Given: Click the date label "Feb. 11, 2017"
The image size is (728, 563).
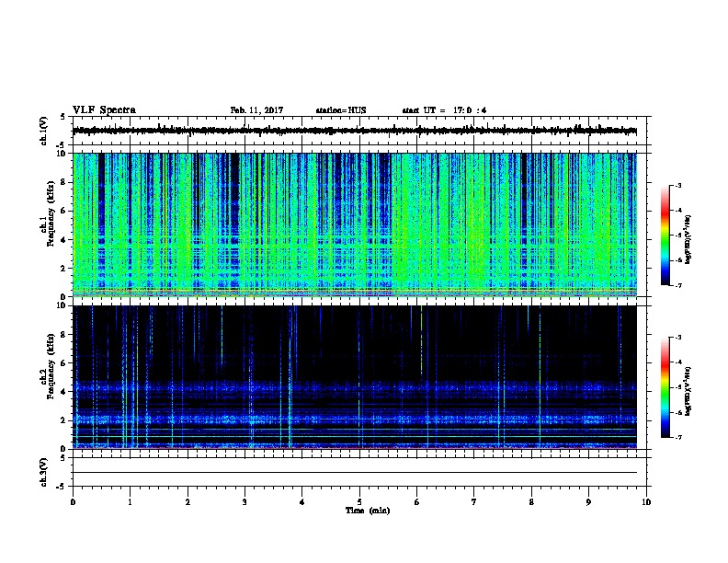Looking at the screenshot, I should (x=256, y=110).
